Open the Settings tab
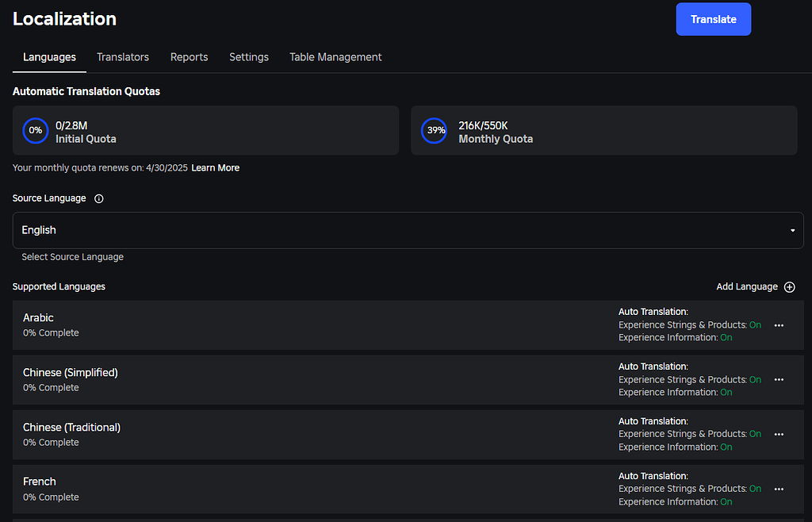The image size is (812, 522). (x=249, y=57)
